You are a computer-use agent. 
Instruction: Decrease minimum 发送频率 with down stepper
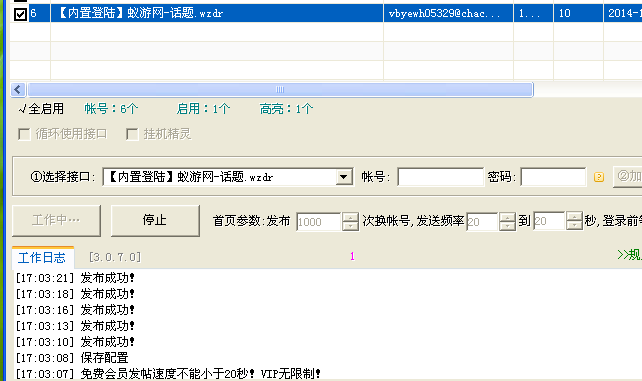(x=507, y=226)
